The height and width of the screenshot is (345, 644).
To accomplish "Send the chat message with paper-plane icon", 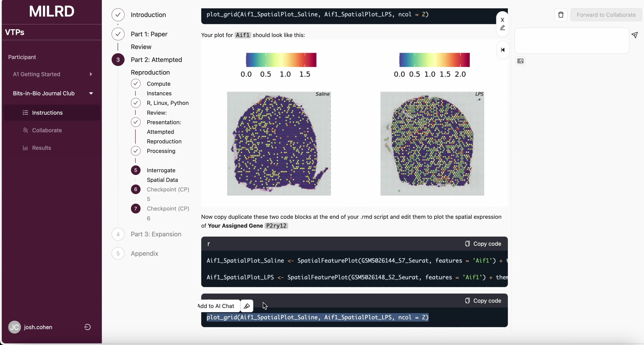I will (634, 35).
